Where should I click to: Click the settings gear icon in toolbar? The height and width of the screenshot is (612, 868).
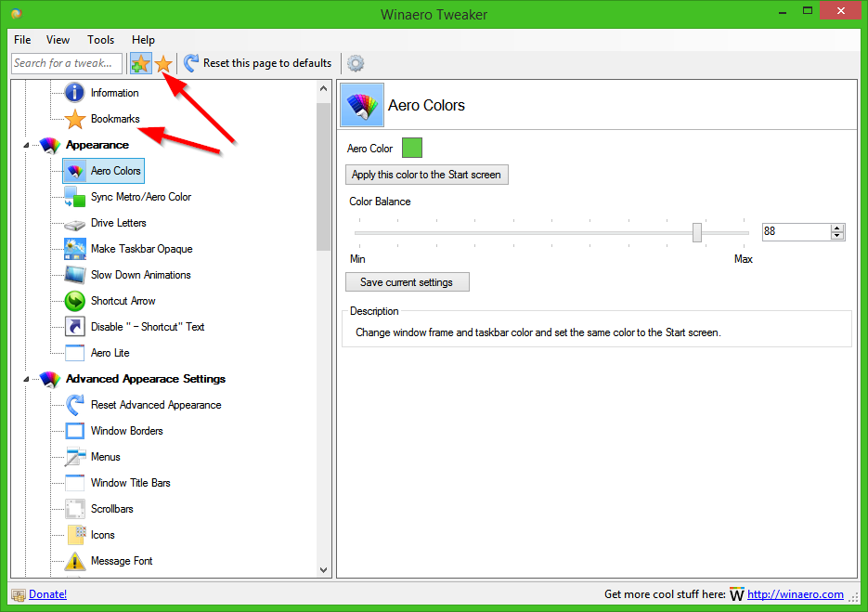356,64
